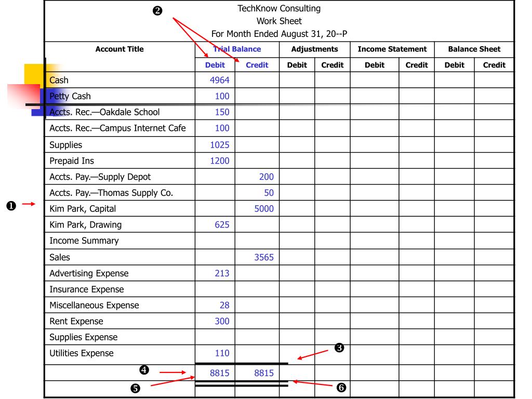Select the Debit header under Trial Balance
Viewport: 532px width, 399px height.
coord(215,65)
